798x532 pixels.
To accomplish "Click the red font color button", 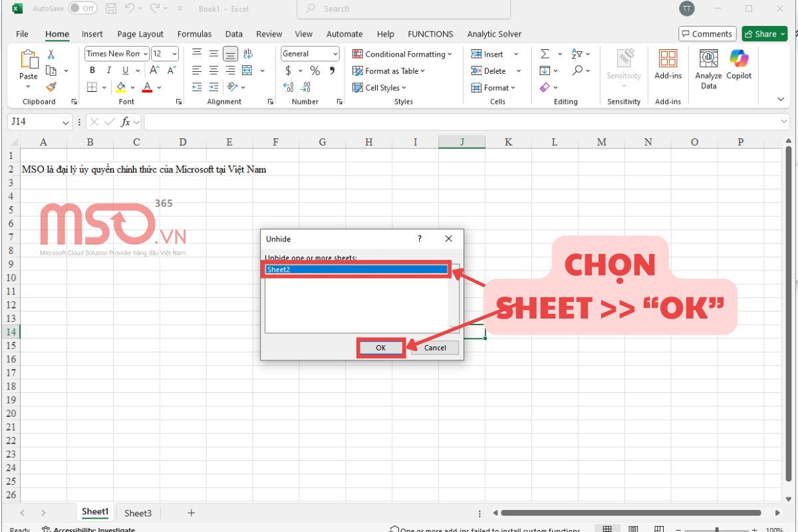I will click(147, 87).
